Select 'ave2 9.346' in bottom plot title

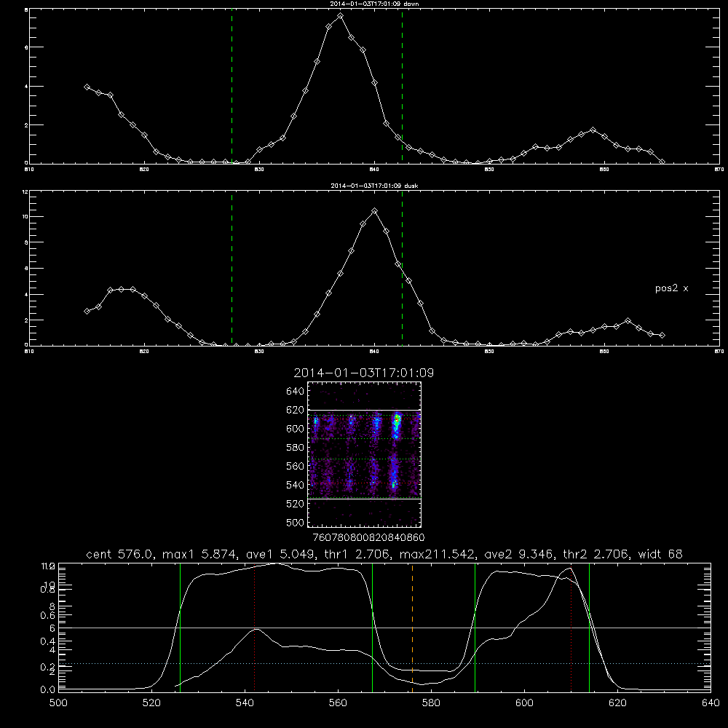click(518, 554)
